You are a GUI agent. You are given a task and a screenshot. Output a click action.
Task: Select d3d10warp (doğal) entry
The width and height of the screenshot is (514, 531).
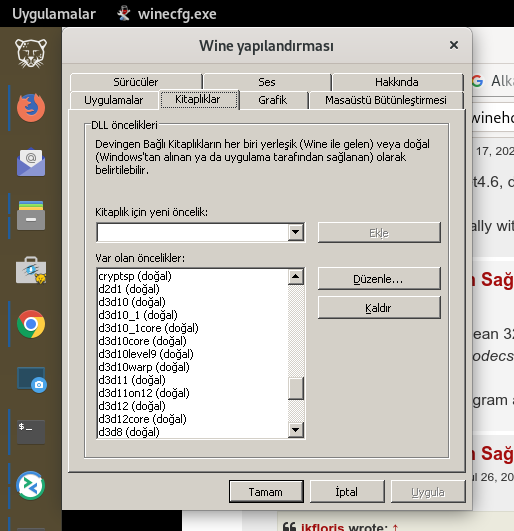coord(192,367)
